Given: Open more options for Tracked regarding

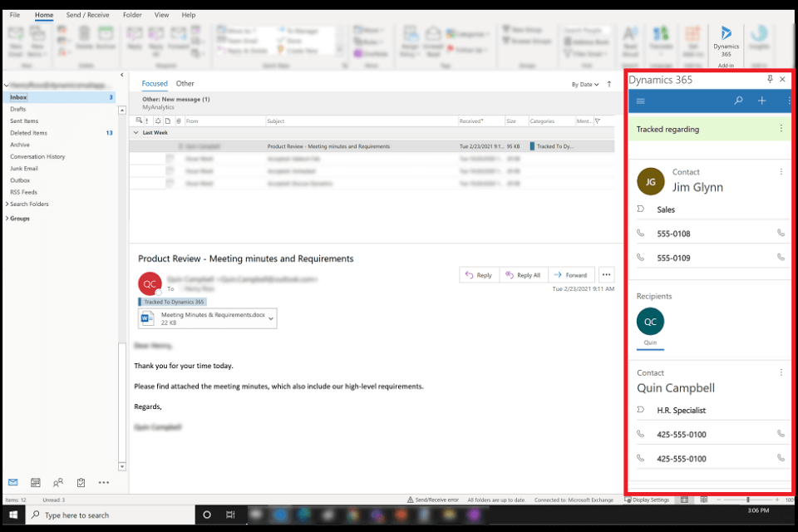Looking at the screenshot, I should [x=781, y=129].
